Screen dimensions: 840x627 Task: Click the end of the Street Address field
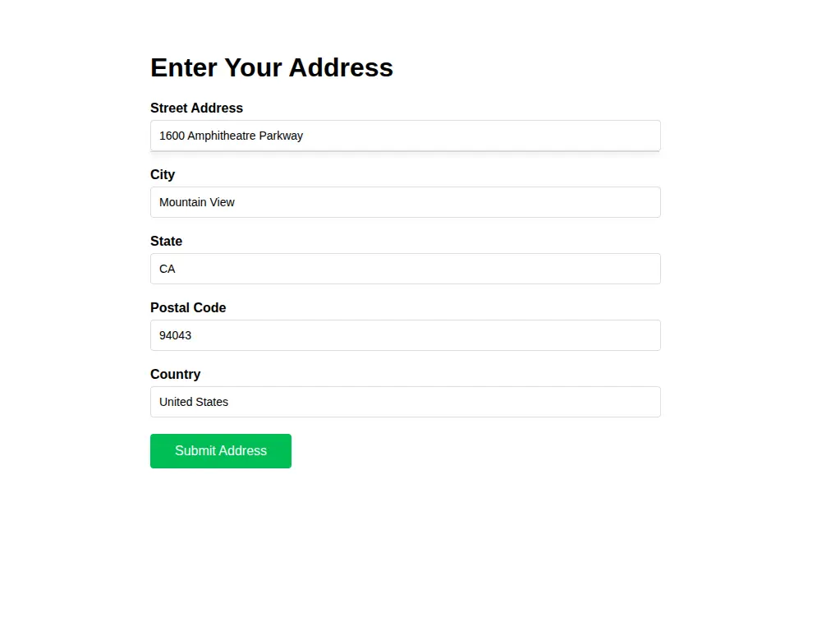tap(640, 136)
